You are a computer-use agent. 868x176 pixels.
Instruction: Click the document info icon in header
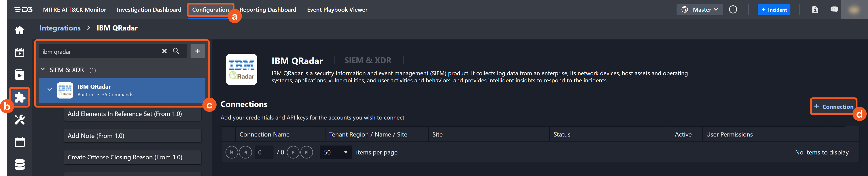(x=815, y=9)
